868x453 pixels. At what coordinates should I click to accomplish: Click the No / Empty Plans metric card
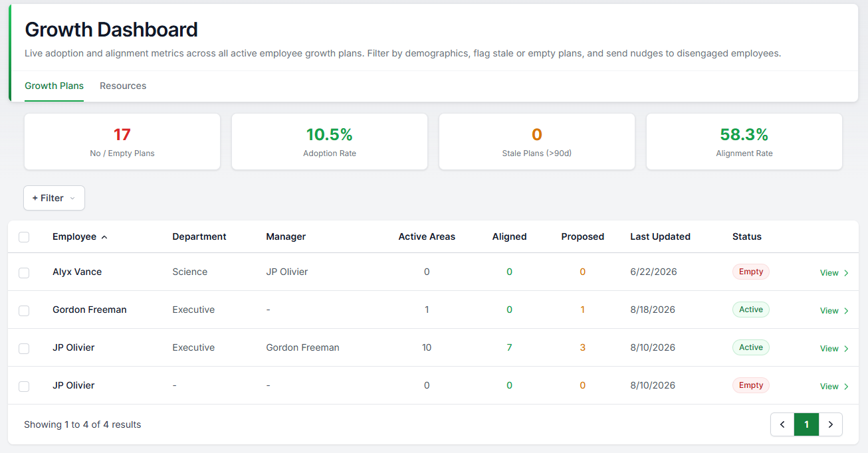coord(122,141)
